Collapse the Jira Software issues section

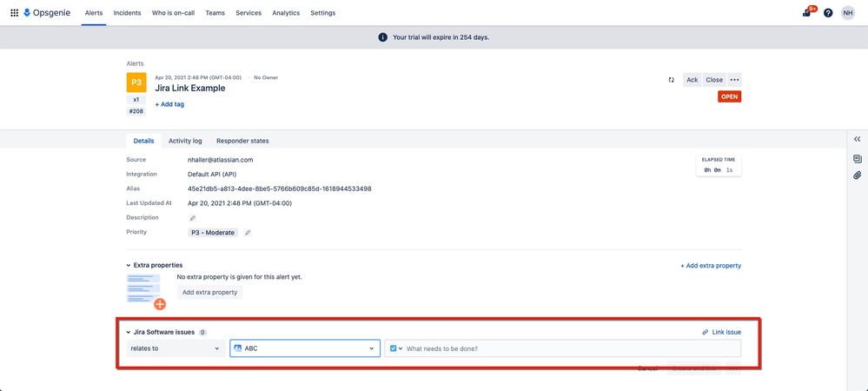coord(129,332)
